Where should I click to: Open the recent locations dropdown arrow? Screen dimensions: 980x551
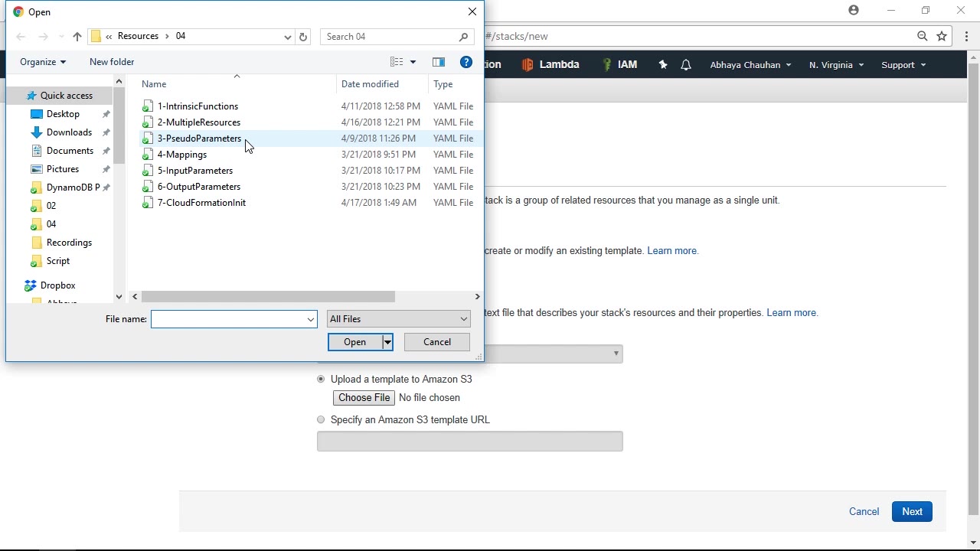tap(61, 37)
